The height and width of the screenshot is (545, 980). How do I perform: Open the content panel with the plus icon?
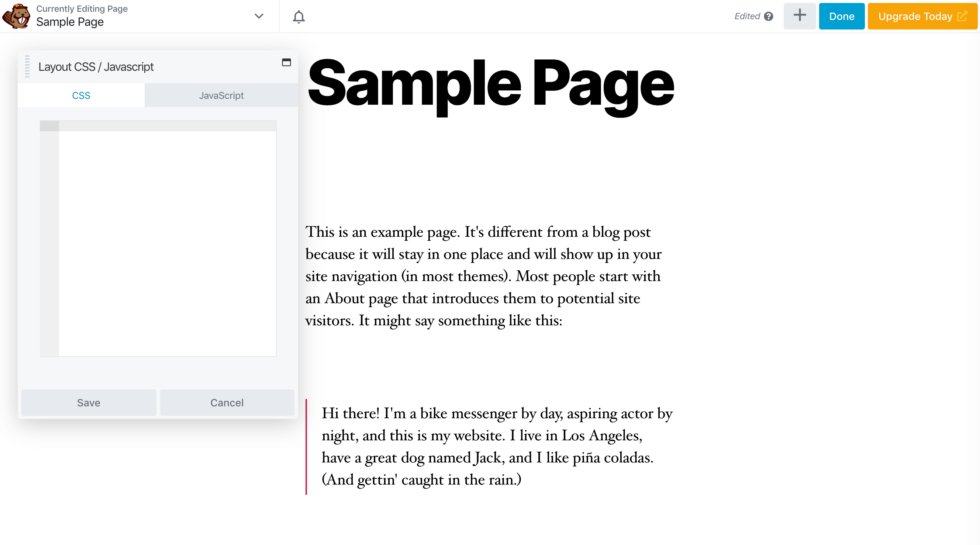800,16
